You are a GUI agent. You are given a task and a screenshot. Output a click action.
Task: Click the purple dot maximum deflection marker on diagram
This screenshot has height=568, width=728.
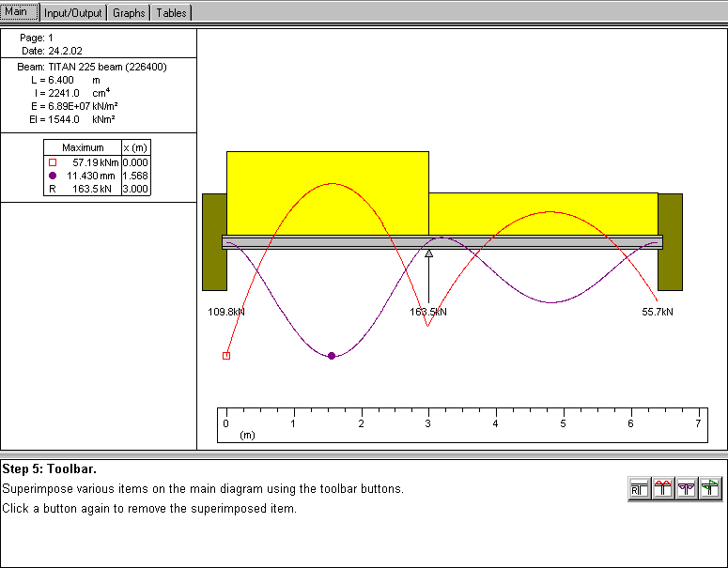[332, 356]
